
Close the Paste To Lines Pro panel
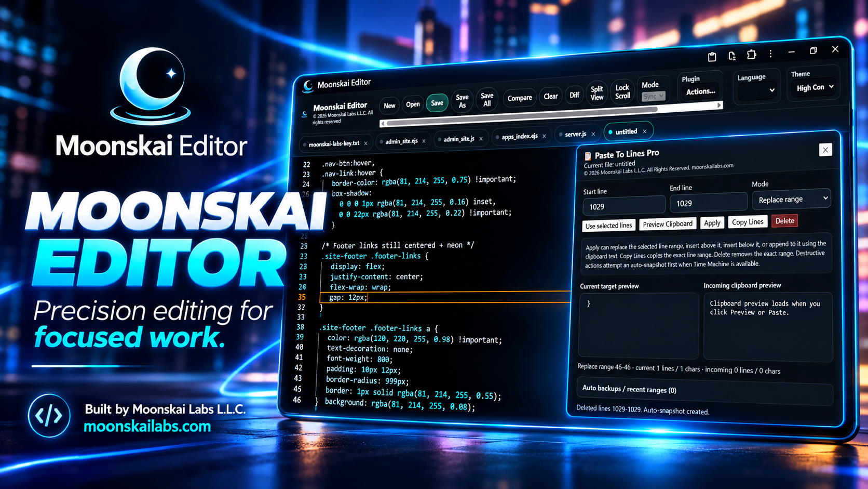(825, 150)
